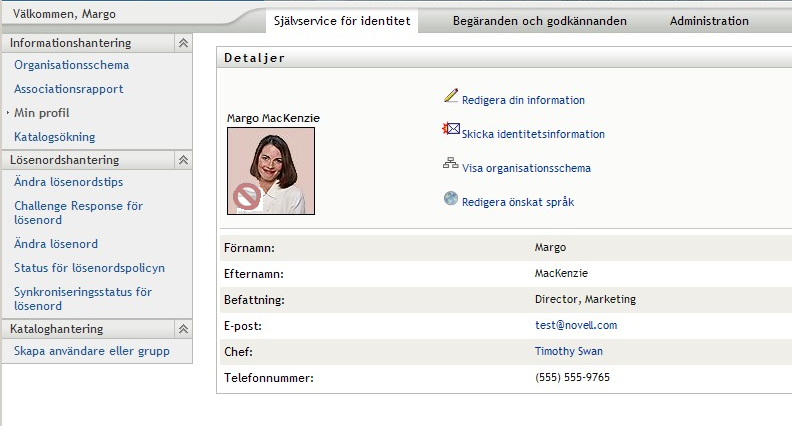
Task: Collapse the Informationshantering section
Action: (x=183, y=43)
